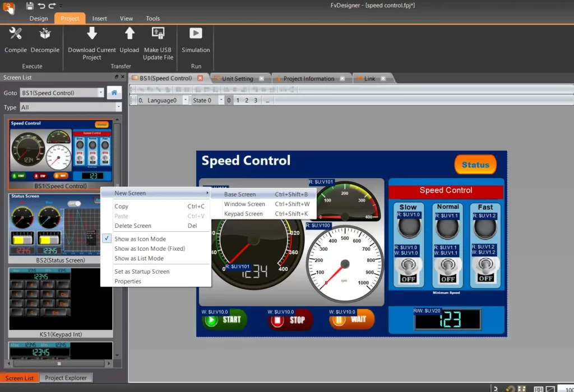The image size is (574, 392).
Task: Select Show as List Mode option
Action: coord(139,259)
